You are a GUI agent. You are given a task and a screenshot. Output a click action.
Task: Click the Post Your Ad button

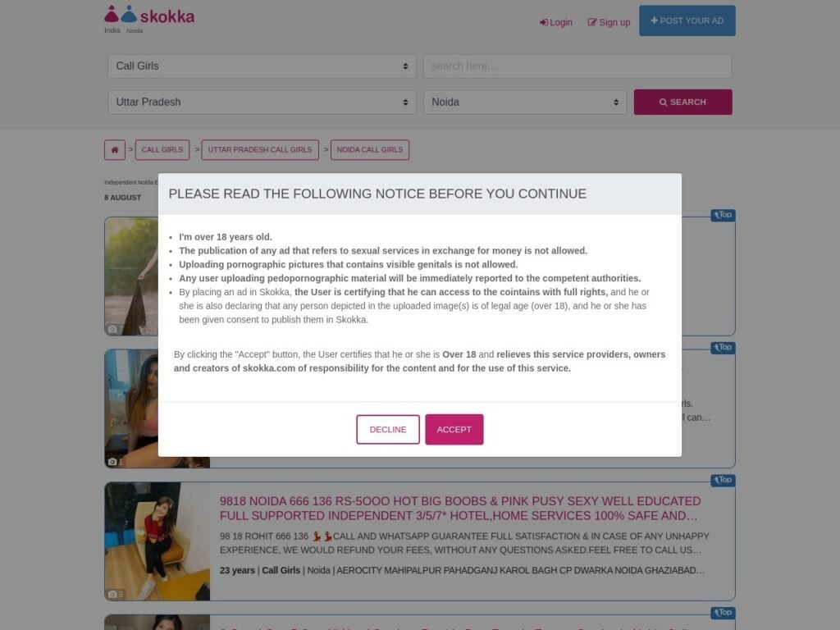(687, 21)
